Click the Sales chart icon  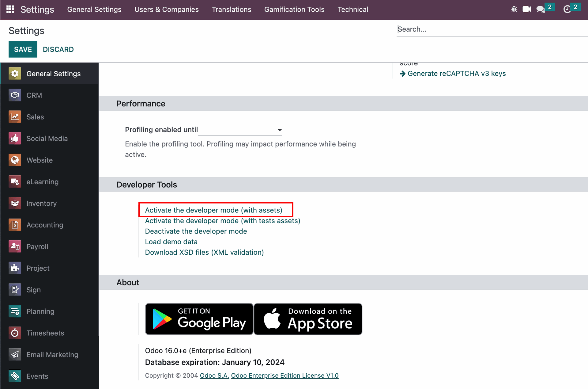[x=15, y=117]
